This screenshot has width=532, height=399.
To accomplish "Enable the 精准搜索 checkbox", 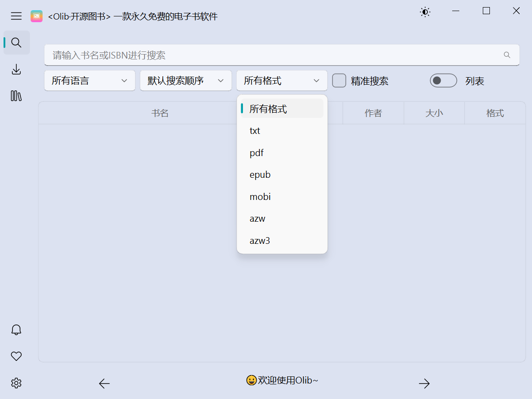I will point(339,81).
